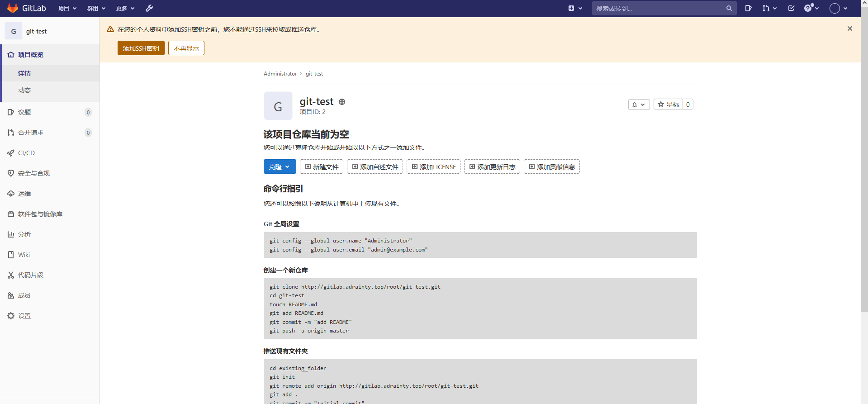Viewport: 868px width, 404px height.
Task: Open the 安全与合规 shield sidebar item
Action: click(x=50, y=173)
